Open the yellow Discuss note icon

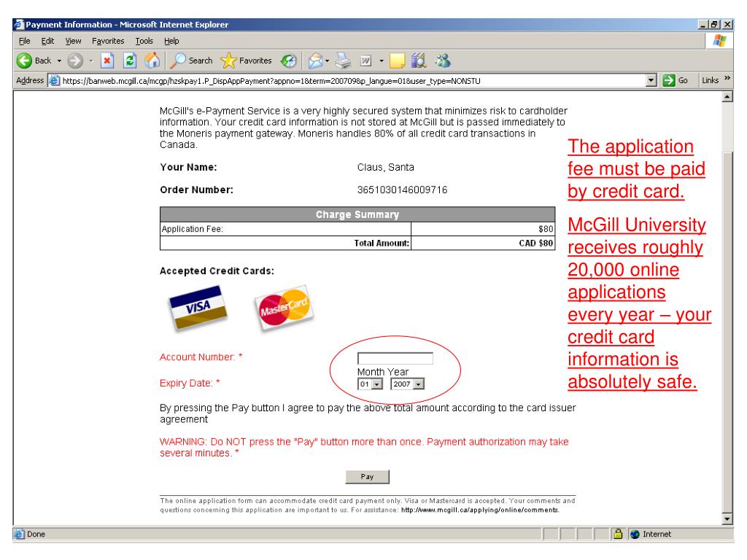[398, 61]
